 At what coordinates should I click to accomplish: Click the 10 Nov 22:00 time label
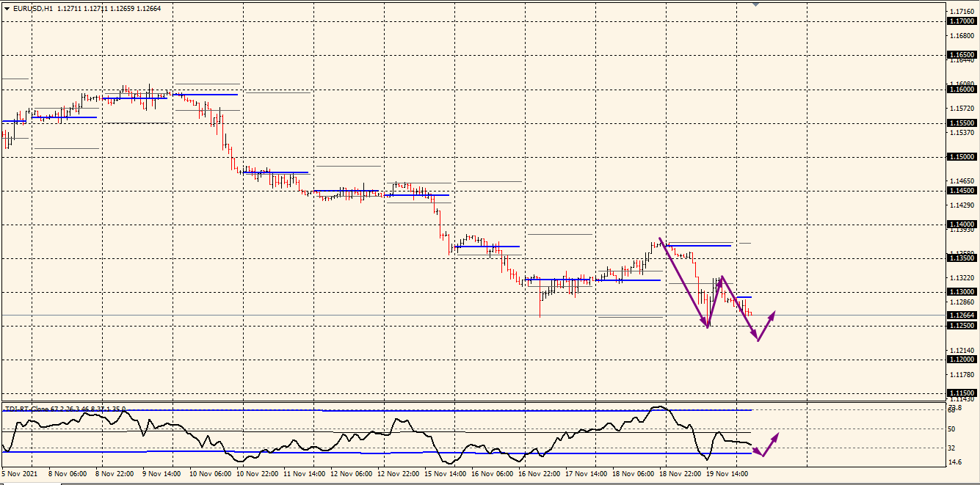[257, 475]
